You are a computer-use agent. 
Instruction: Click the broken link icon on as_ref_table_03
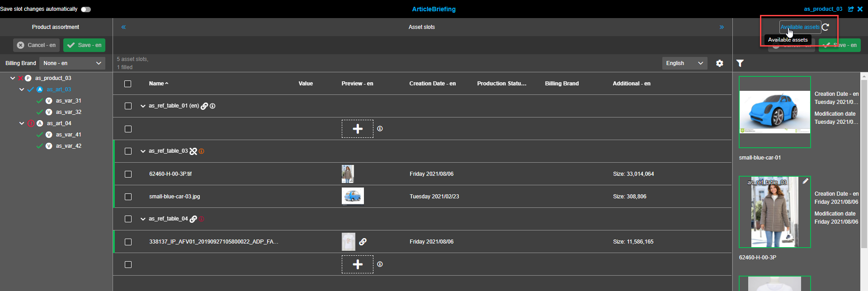[x=193, y=151]
